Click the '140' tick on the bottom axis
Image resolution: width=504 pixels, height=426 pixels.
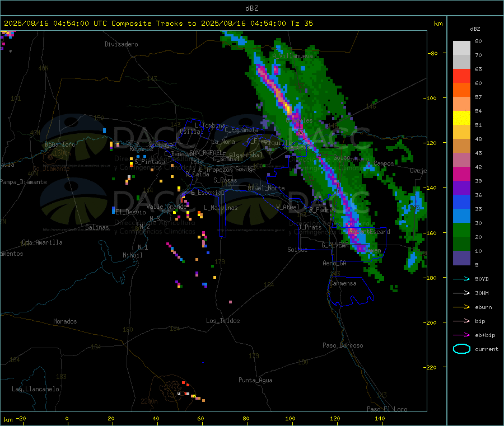click(380, 418)
